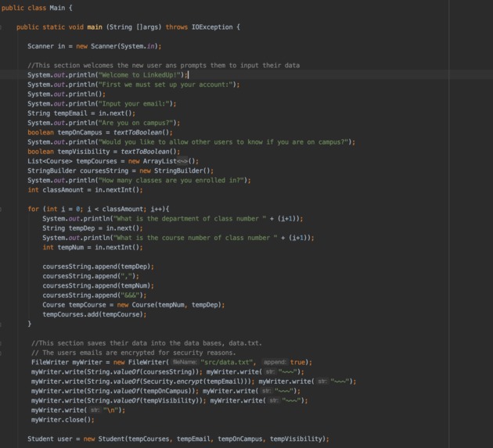Viewport: 493px width, 448px height.
Task: Click the 'List<Course> tempCourses' declaration line
Action: click(113, 161)
